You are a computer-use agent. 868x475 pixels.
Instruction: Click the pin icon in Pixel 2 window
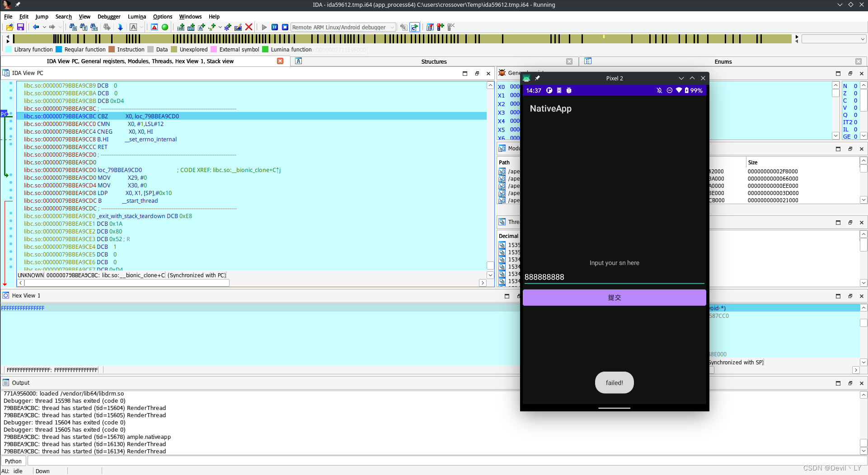[x=537, y=78]
